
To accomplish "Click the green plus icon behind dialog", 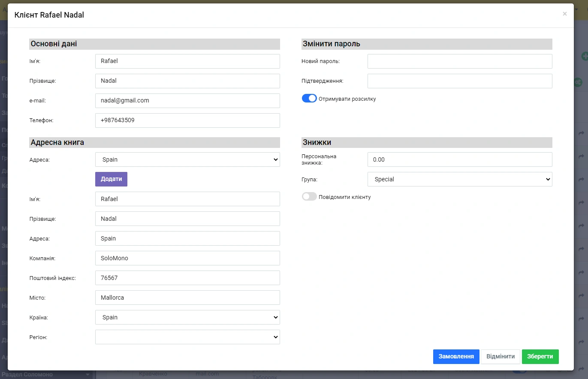I will (x=584, y=56).
